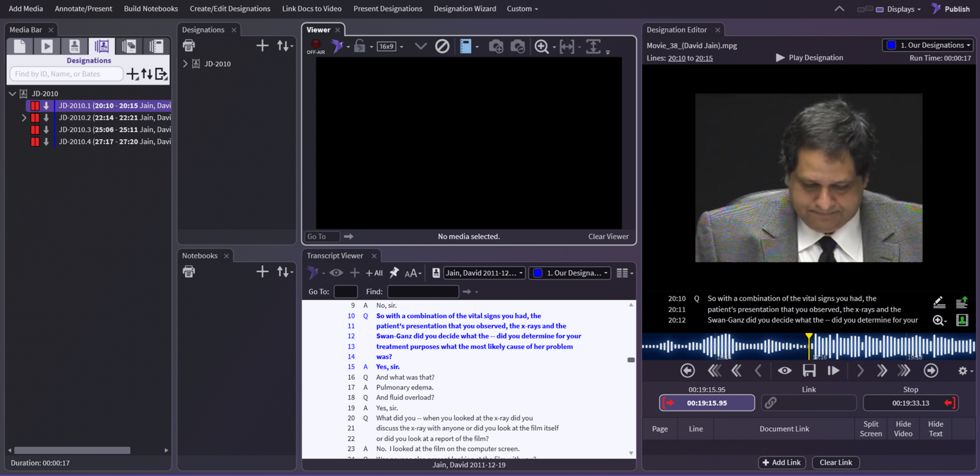980x476 pixels.
Task: Click the pin icon in Transcript Viewer
Action: coord(394,273)
